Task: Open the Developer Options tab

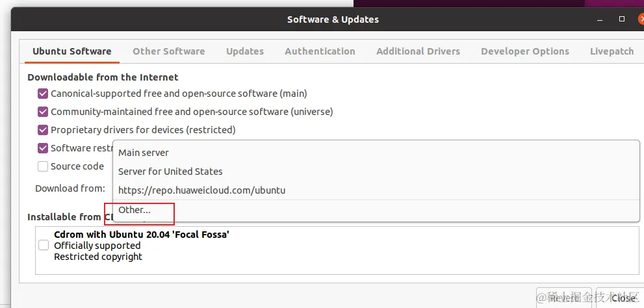Action: pyautogui.click(x=524, y=51)
